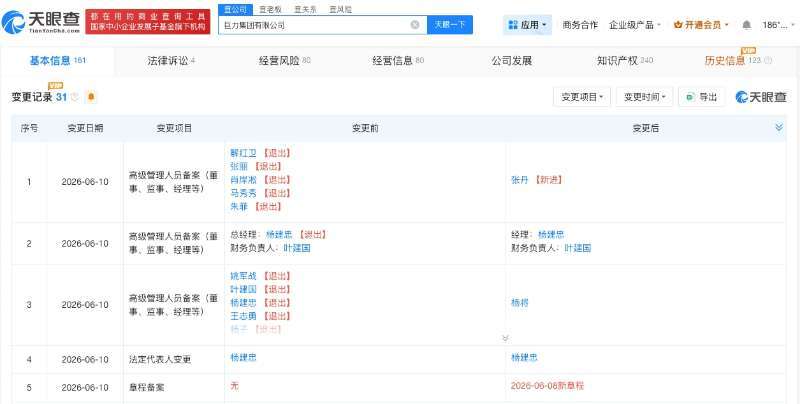Open 朱菲 in row 1
800x404 pixels.
click(239, 206)
